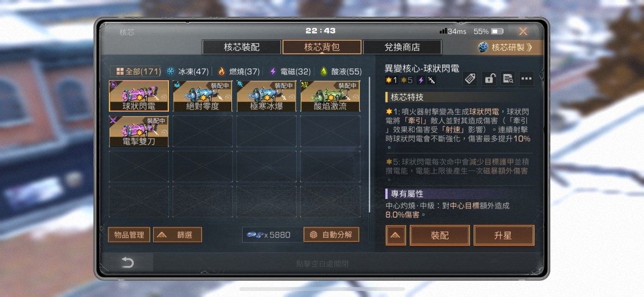Screen dimensions: 644x297
Task: Select the 電掣雙刀 core item
Action: click(139, 131)
